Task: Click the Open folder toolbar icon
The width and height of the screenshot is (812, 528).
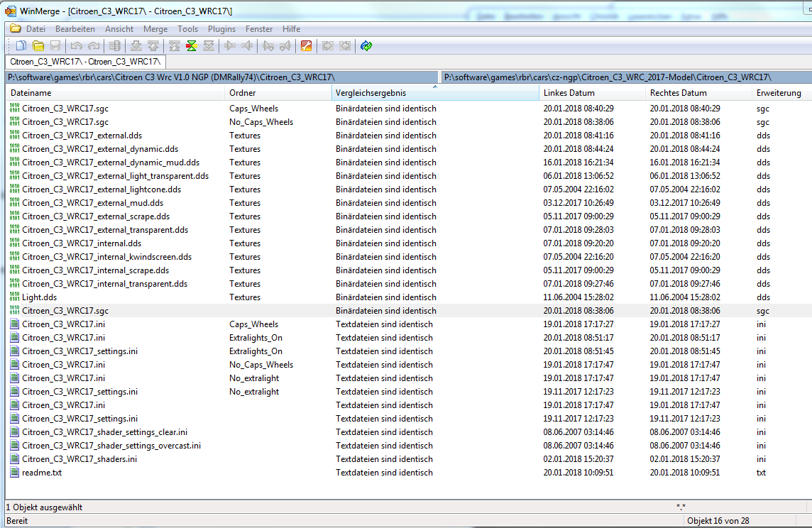Action: pos(38,46)
